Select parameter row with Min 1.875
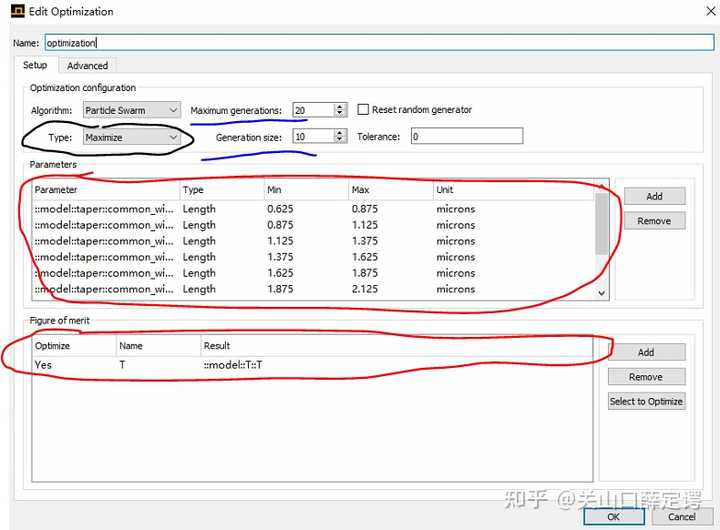This screenshot has width=720, height=530. [x=313, y=289]
